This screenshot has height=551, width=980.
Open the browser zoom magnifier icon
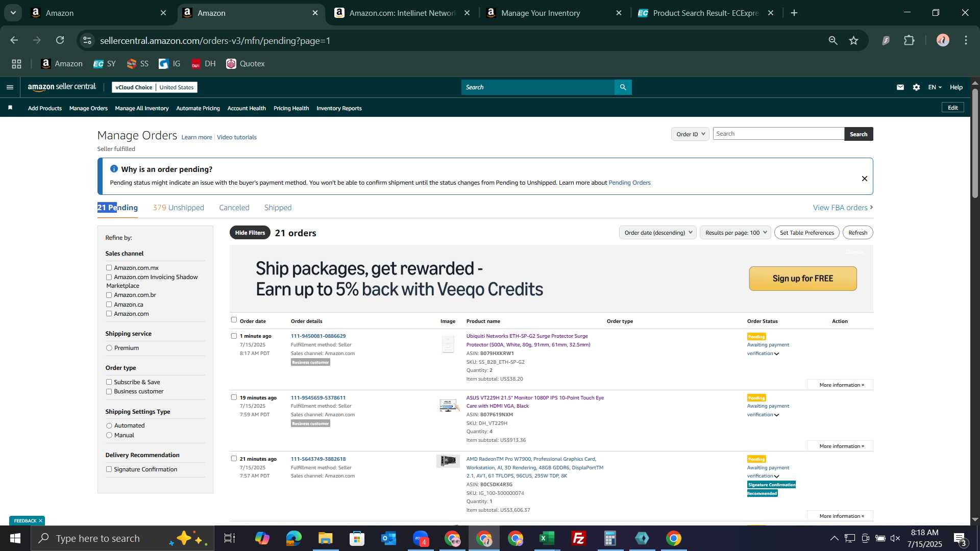[833, 40]
